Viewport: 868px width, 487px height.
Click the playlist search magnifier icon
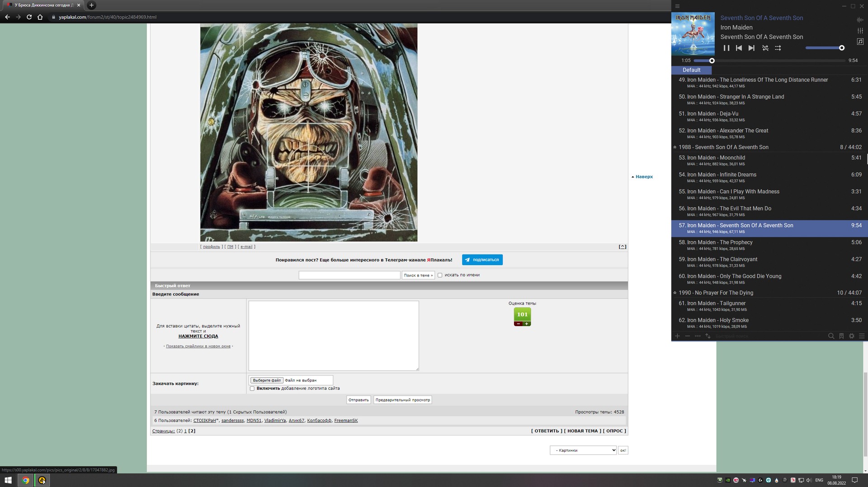(x=831, y=336)
